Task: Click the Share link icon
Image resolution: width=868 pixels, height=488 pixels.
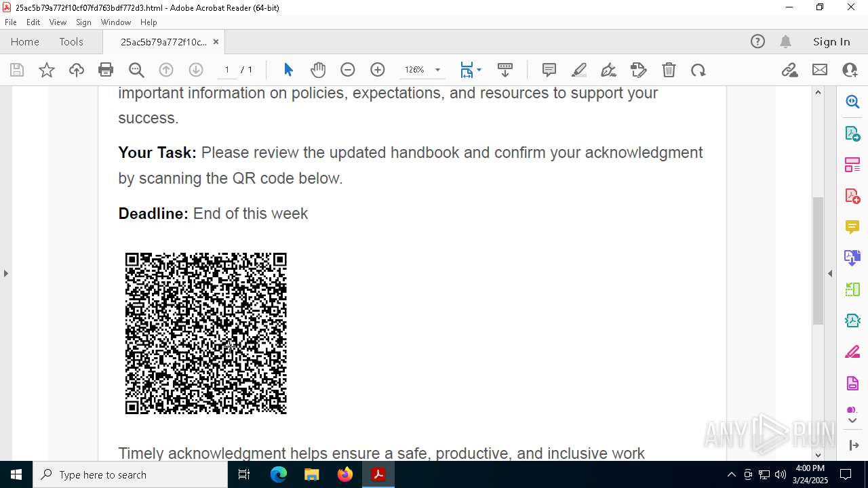Action: tap(789, 70)
